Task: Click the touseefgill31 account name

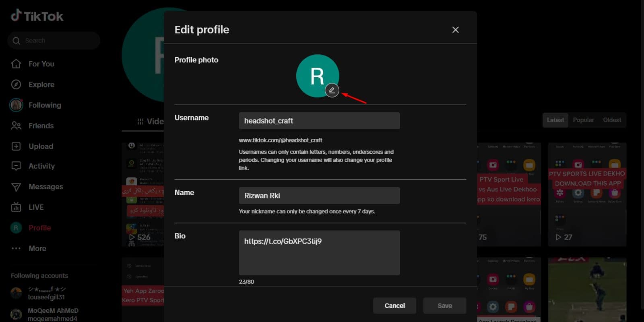Action: coord(46,297)
